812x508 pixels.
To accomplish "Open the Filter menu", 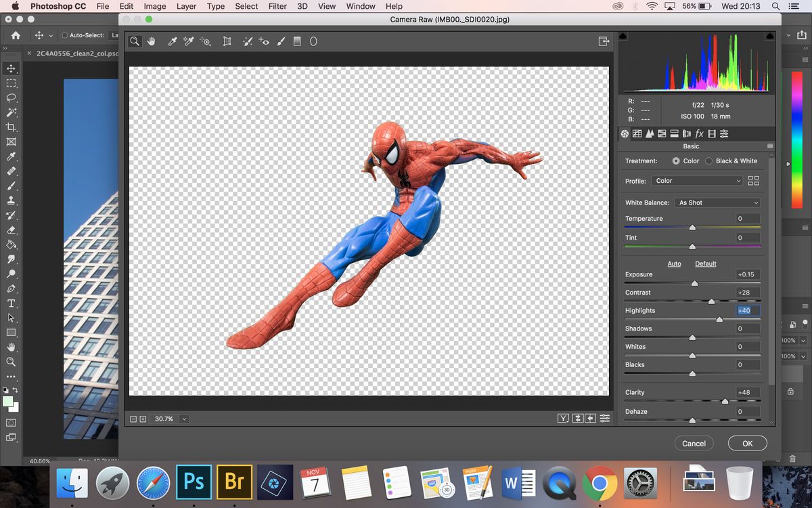I will [277, 6].
